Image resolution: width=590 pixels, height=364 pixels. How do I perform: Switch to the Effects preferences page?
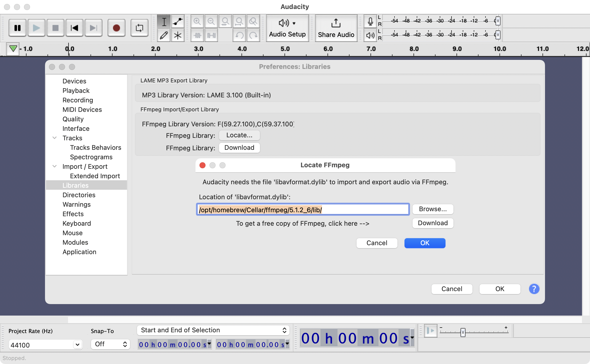[73, 214]
